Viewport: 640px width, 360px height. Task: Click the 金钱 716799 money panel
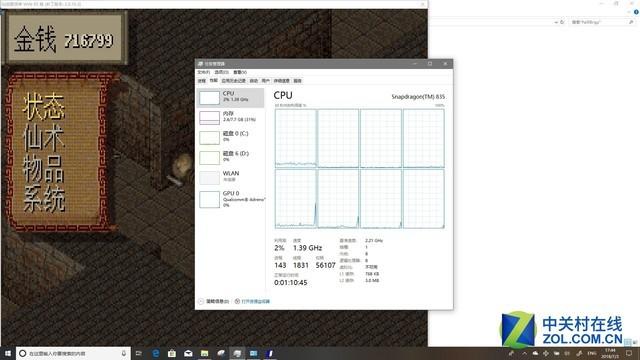tap(64, 39)
